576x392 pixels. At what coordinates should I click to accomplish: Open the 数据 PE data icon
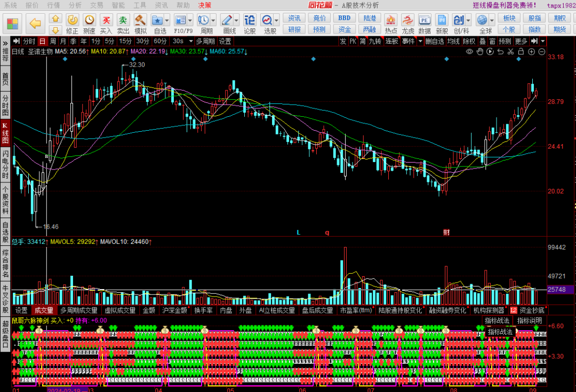coord(425,24)
